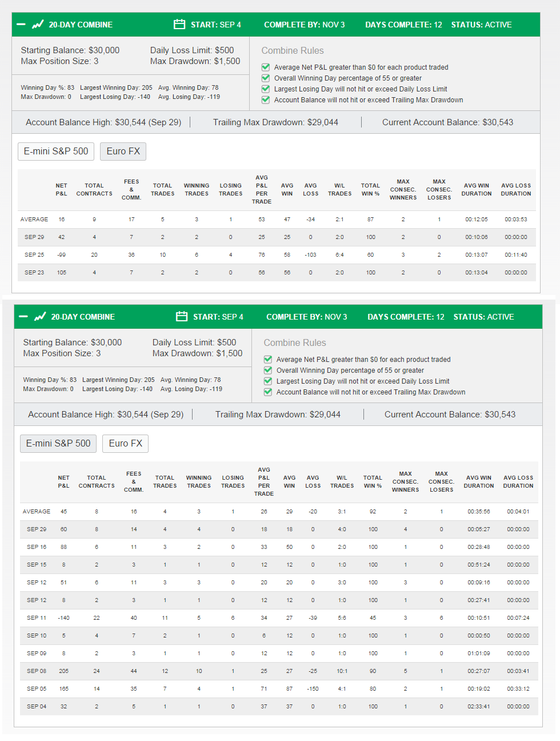
Task: Toggle the Overall Winning Day percentage checkbox in the lower panel
Action: click(268, 370)
